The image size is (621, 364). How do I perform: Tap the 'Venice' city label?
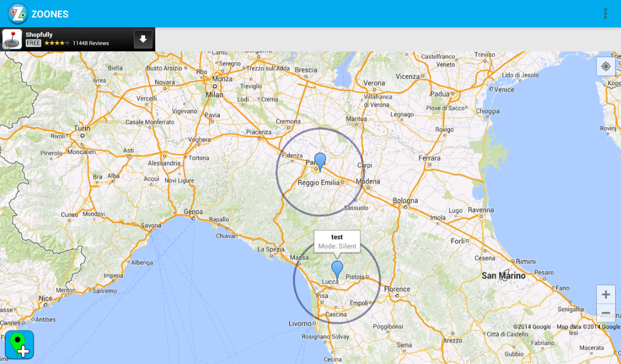click(504, 90)
